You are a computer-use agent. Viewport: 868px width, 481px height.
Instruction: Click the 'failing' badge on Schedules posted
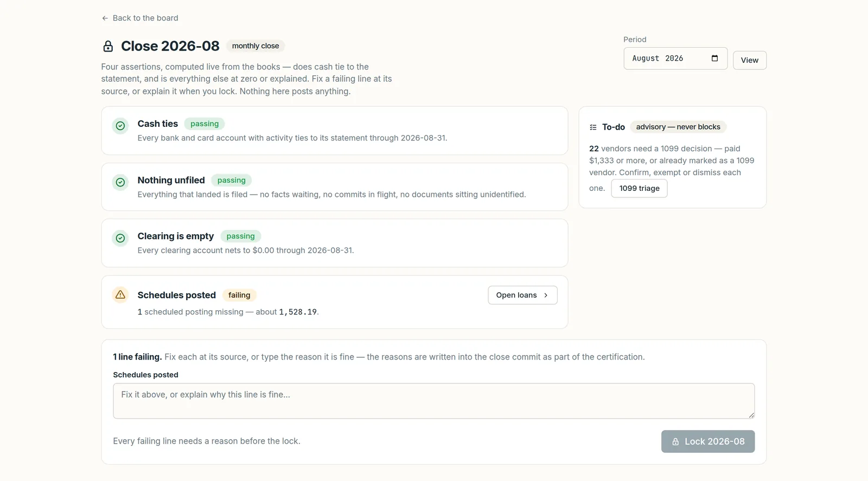(x=239, y=295)
